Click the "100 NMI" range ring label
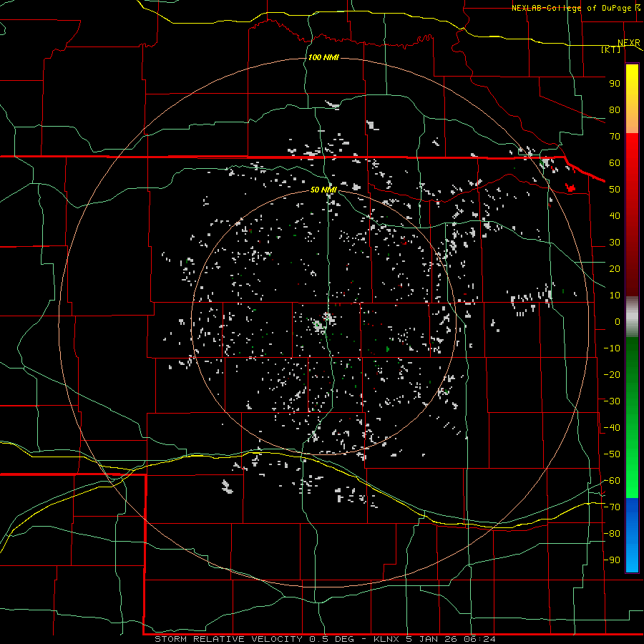 (x=323, y=57)
